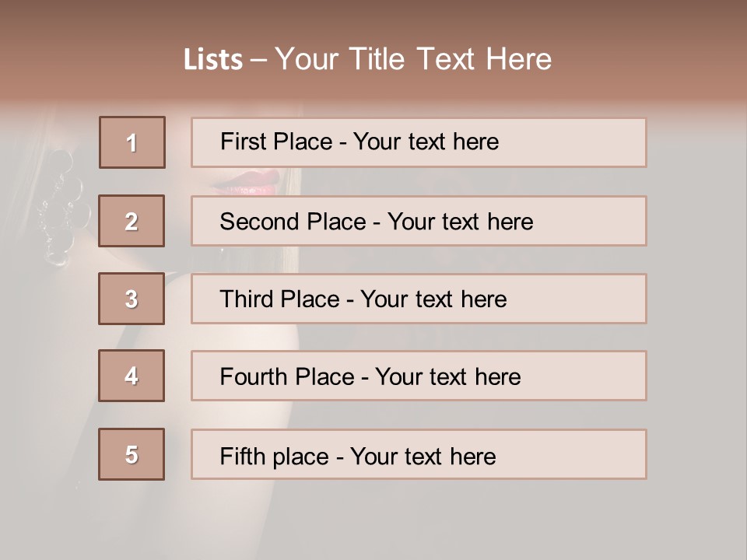Viewport: 747px width, 560px height.
Task: Click the 'Third Place - Your text here' box
Action: tap(419, 299)
